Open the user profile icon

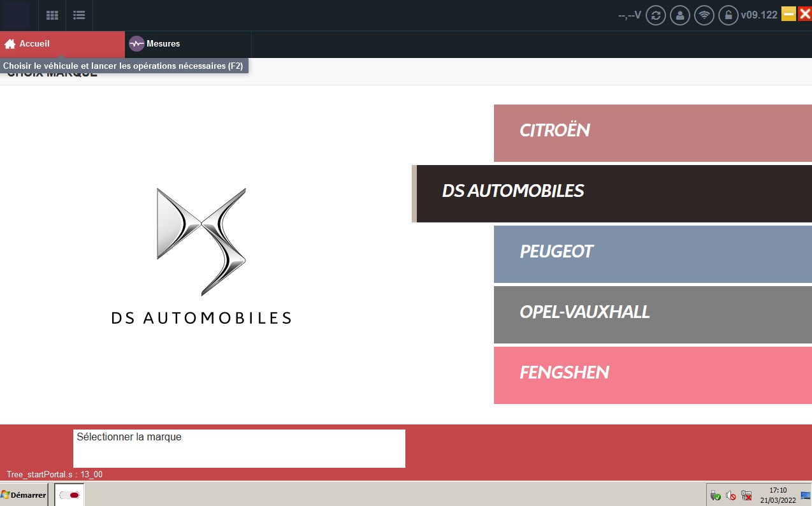click(x=680, y=15)
